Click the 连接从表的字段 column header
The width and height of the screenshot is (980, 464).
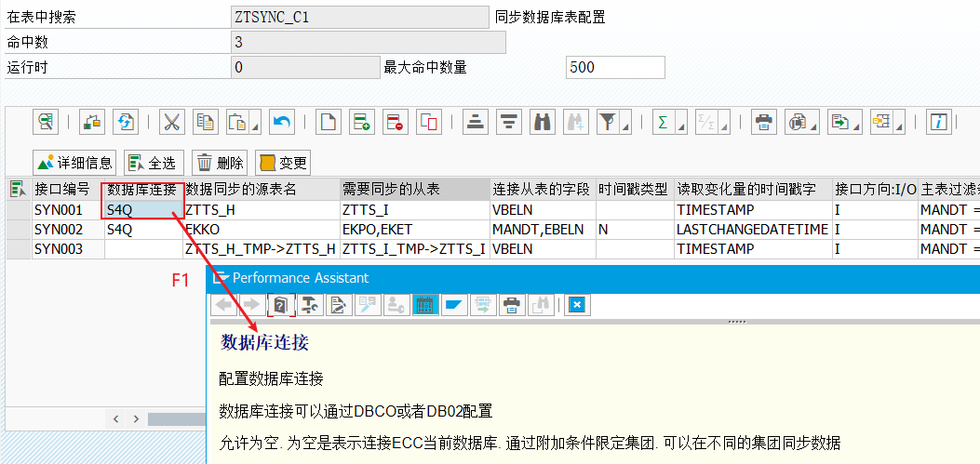[x=544, y=189]
